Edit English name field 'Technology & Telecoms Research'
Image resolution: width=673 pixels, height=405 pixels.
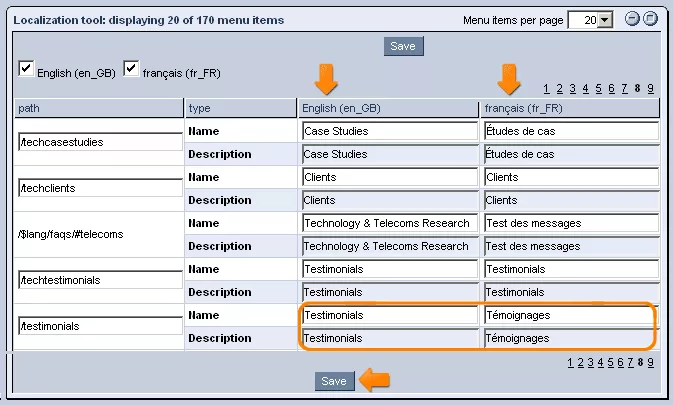(390, 223)
